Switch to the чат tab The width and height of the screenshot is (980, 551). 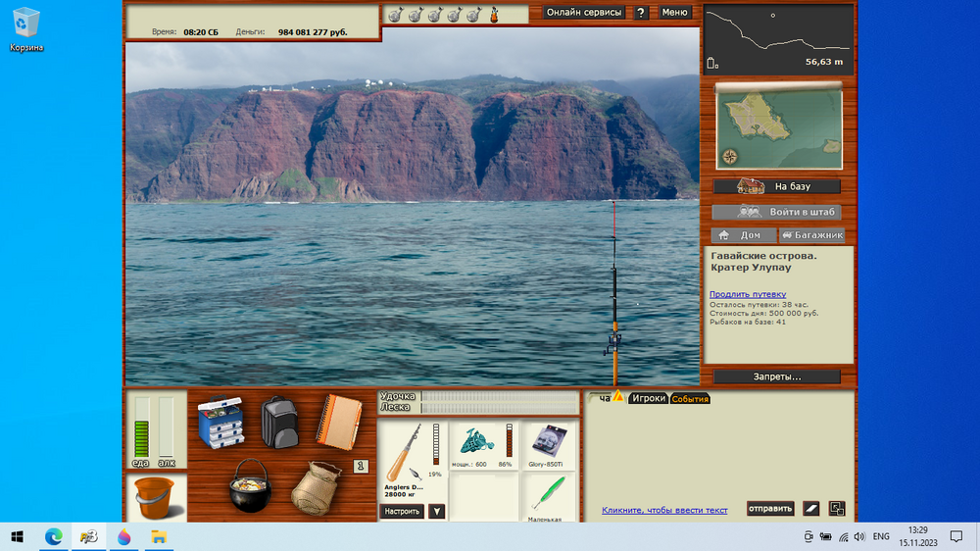pos(605,398)
